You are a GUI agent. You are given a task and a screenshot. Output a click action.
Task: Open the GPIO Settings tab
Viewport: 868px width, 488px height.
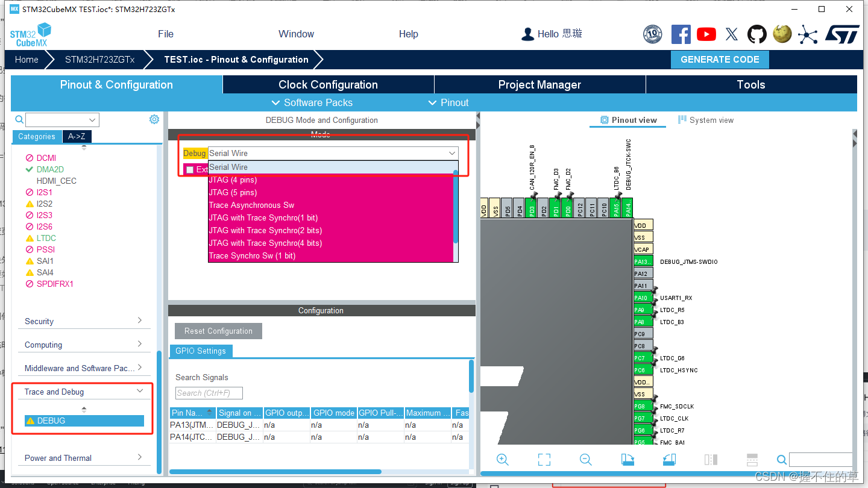click(x=201, y=351)
